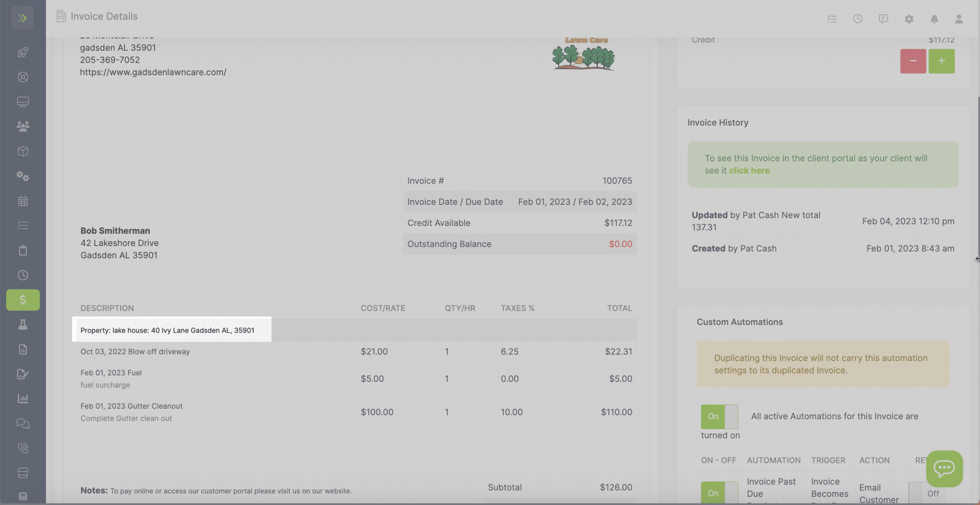Image resolution: width=980 pixels, height=505 pixels.
Task: Open the user account menu at top right
Action: coord(959,19)
